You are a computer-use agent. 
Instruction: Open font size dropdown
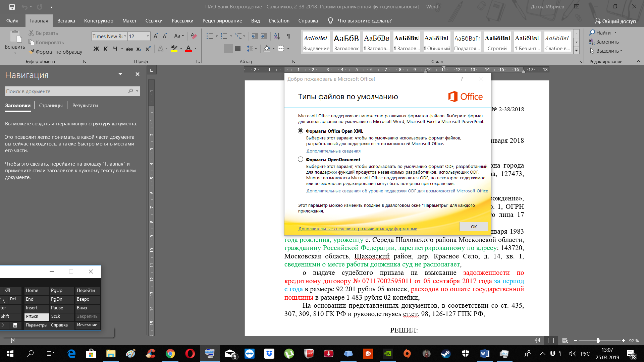pos(148,36)
